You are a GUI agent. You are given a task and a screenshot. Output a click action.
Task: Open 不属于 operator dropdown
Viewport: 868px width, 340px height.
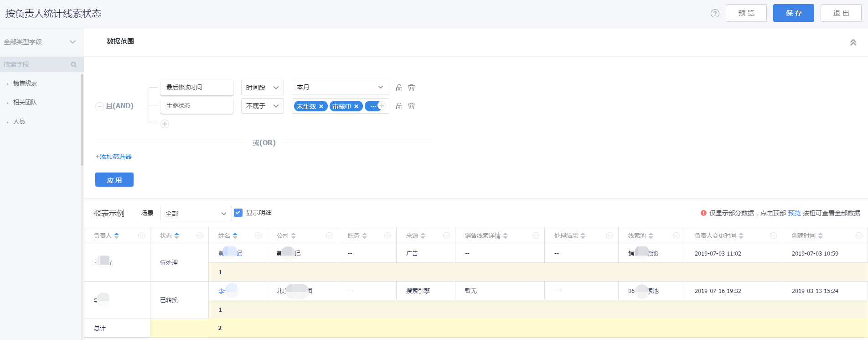click(x=263, y=106)
